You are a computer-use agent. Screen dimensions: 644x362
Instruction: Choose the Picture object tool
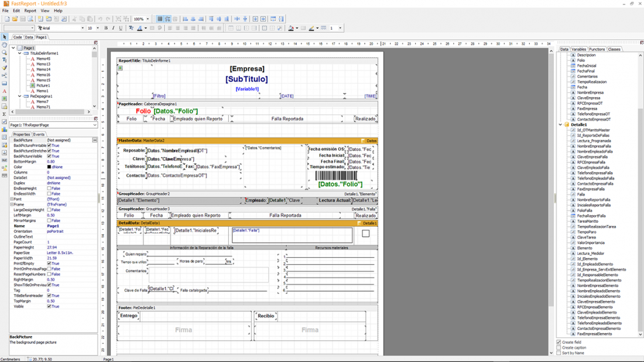[x=5, y=99]
